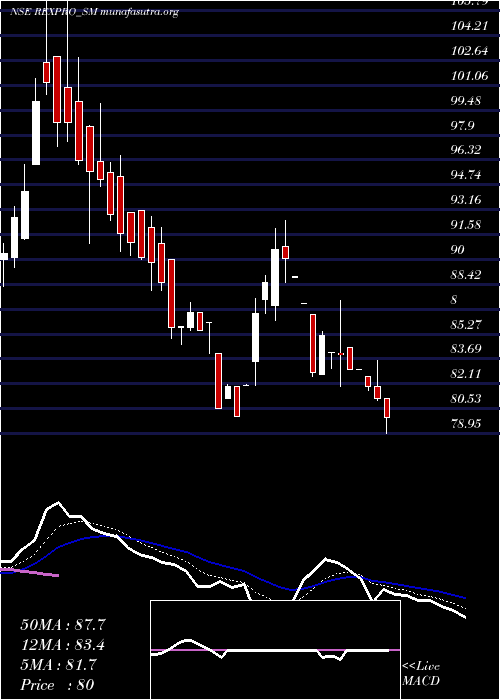Click the NSE REXPRO_SM munafasutra.org chart title
500x700 pixels.
(94, 12)
